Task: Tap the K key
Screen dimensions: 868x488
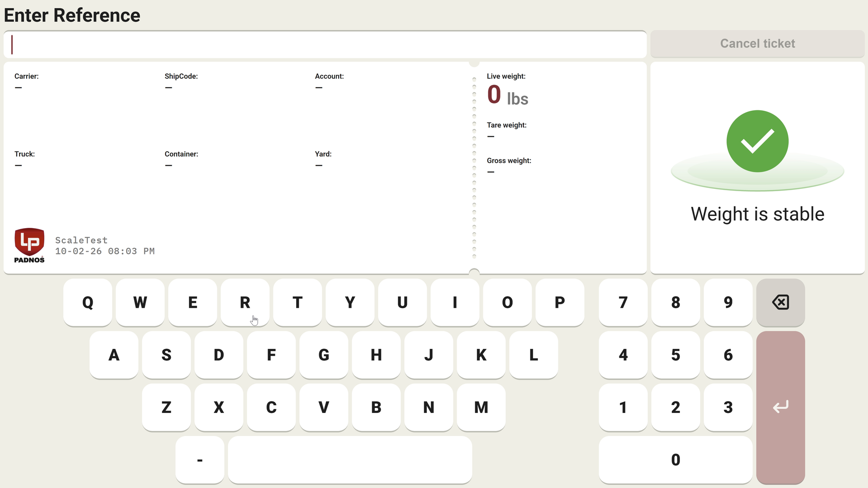Action: [x=481, y=355]
